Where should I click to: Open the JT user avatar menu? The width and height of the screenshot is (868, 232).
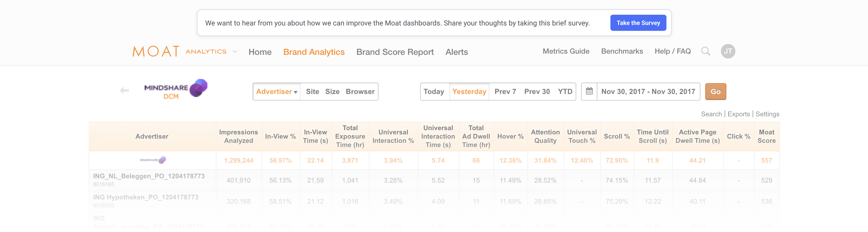click(728, 51)
